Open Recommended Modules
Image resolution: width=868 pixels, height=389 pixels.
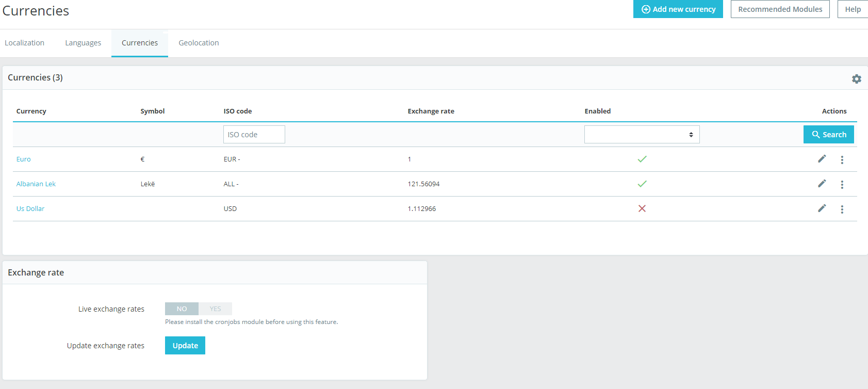(780, 9)
